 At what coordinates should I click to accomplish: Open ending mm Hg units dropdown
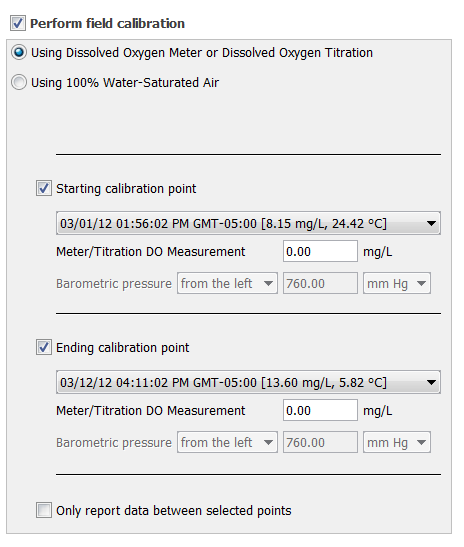(x=397, y=442)
